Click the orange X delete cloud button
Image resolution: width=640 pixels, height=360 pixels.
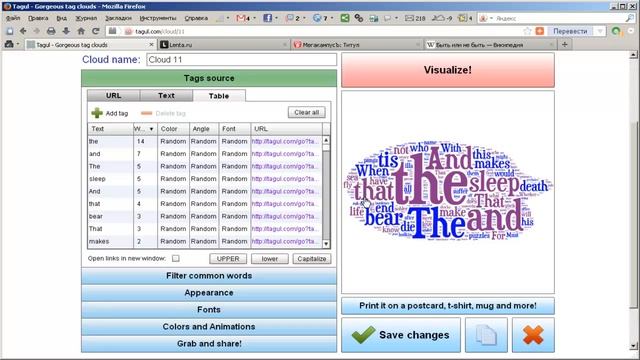click(533, 335)
